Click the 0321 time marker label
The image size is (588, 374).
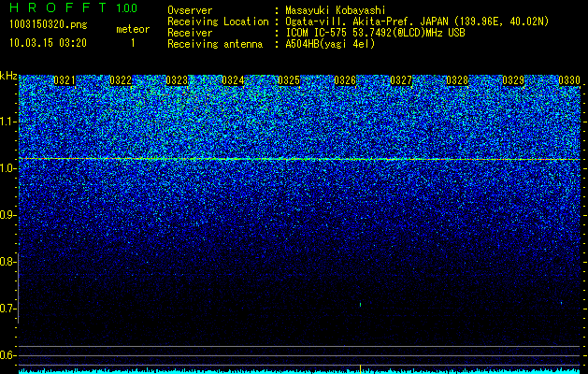(x=65, y=80)
